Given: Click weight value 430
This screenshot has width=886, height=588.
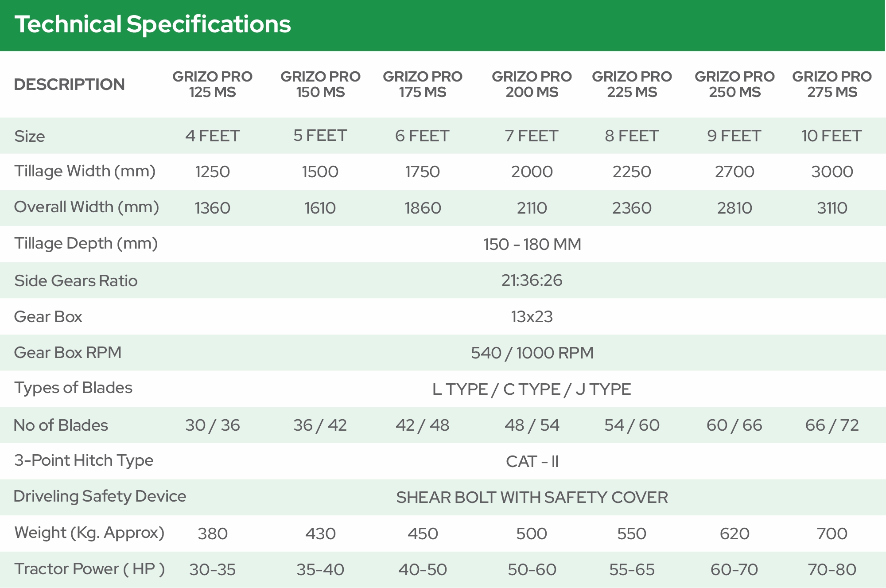Looking at the screenshot, I should tap(320, 533).
